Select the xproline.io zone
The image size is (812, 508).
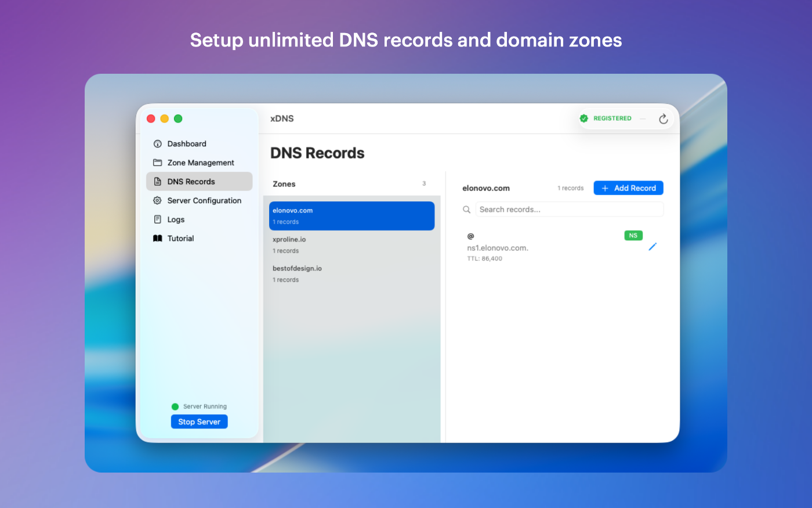tap(351, 245)
